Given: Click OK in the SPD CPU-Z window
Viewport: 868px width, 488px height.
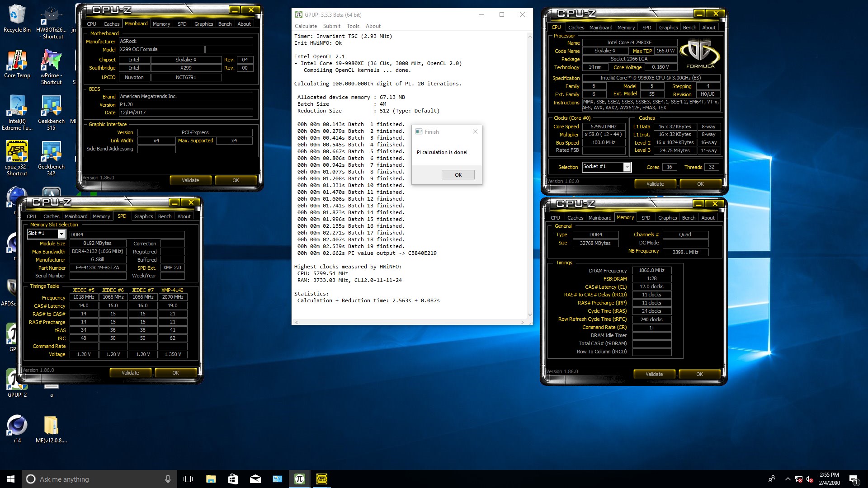Looking at the screenshot, I should click(x=175, y=373).
